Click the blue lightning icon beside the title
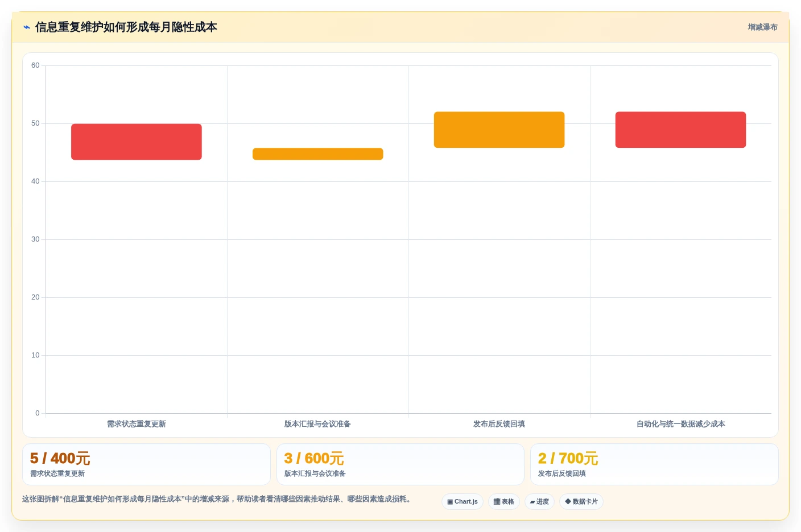 pos(27,27)
